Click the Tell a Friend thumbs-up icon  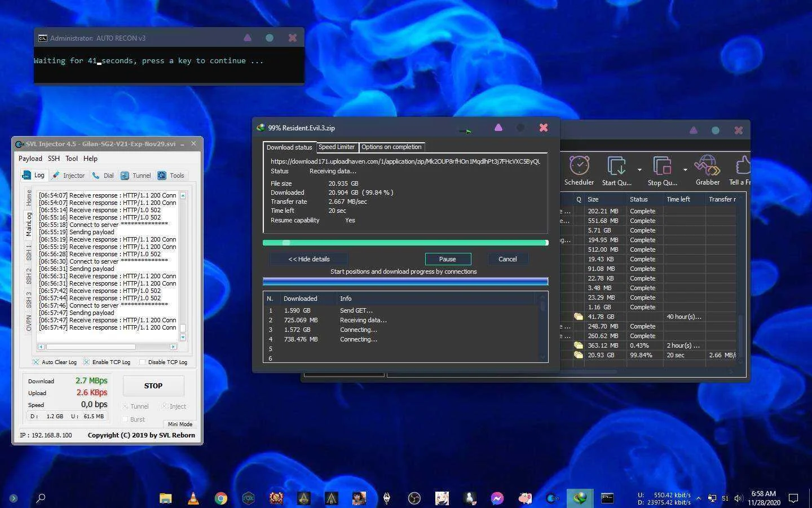(x=743, y=166)
